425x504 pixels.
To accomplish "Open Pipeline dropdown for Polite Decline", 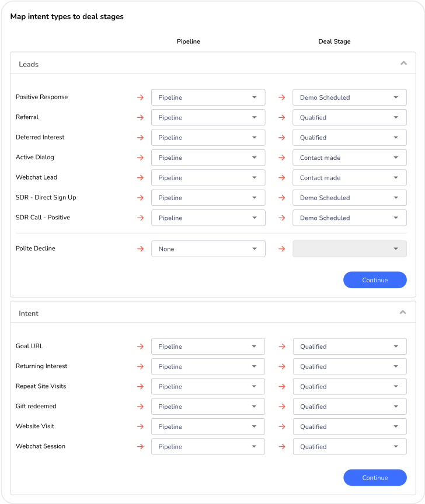I will tap(208, 249).
